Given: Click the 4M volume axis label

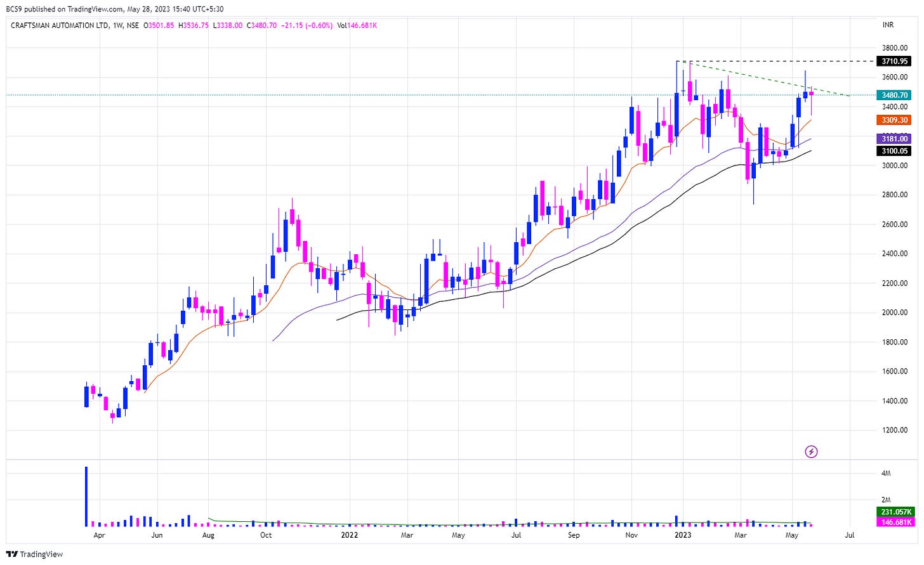Looking at the screenshot, I should point(887,474).
